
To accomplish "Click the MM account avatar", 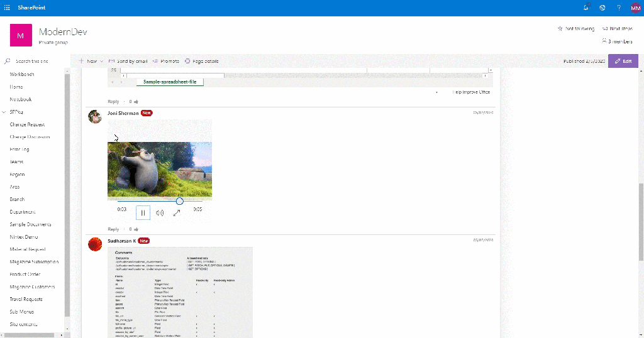I will pos(635,8).
